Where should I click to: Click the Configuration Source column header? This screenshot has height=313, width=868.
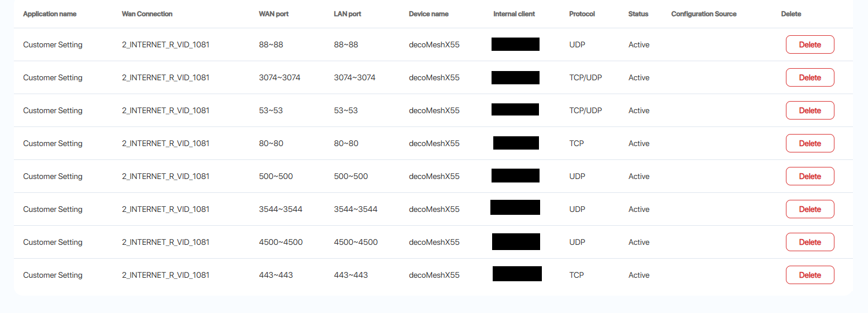pos(704,14)
